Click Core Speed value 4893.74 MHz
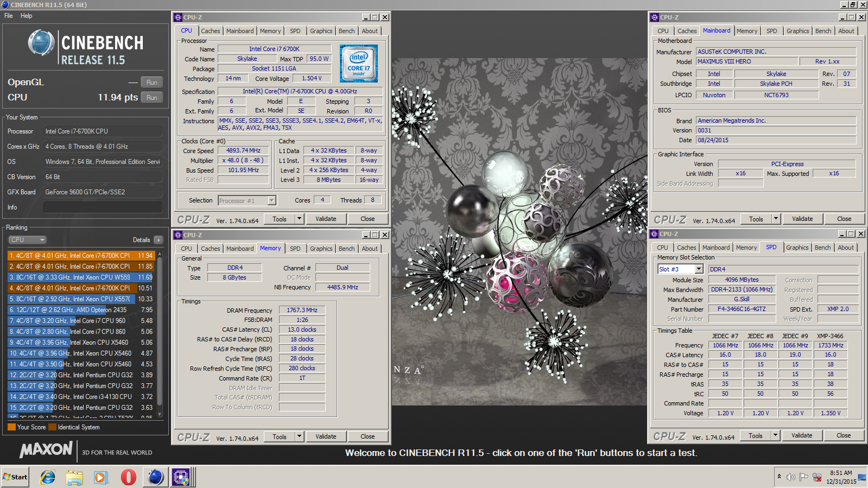This screenshot has height=488, width=868. (x=243, y=151)
